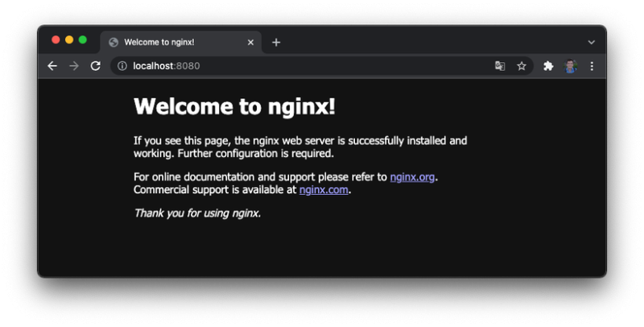Open the user profile avatar
This screenshot has width=644, height=327.
tap(570, 66)
